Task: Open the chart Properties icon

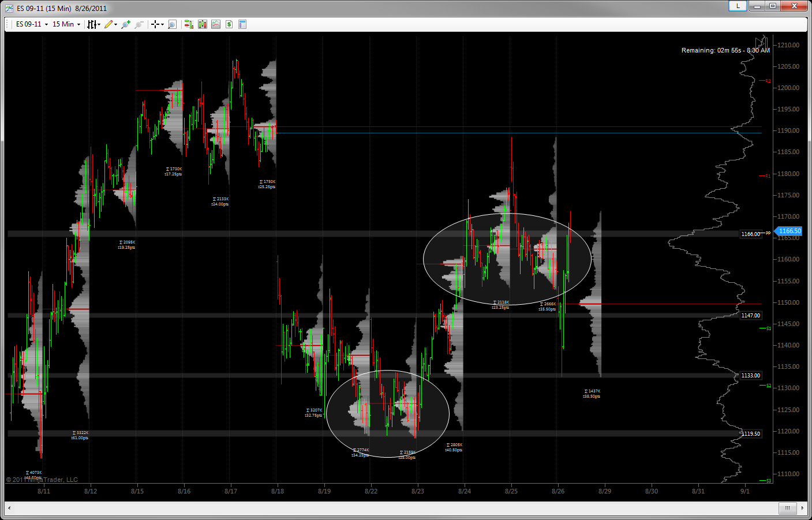Action: click(242, 24)
